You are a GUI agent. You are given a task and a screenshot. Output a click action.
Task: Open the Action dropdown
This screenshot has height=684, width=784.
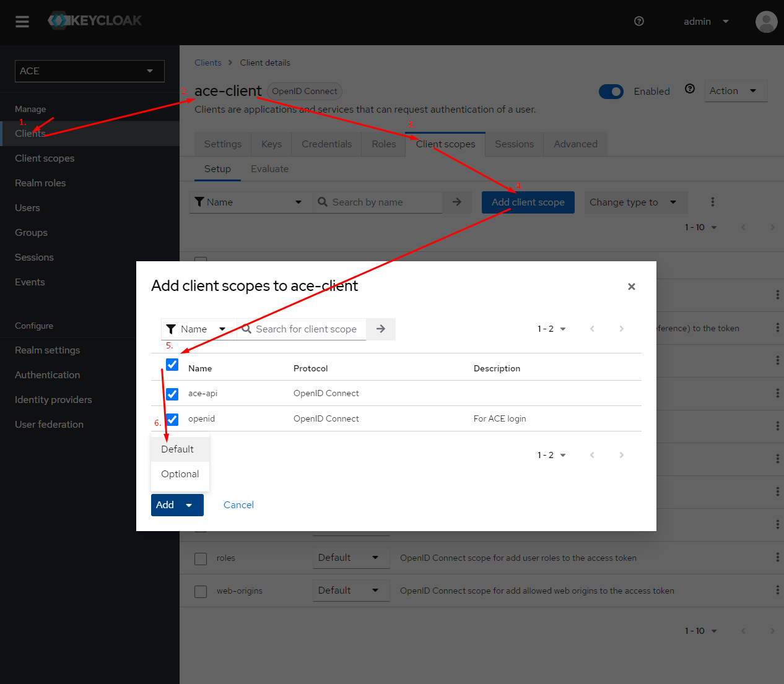coord(736,91)
